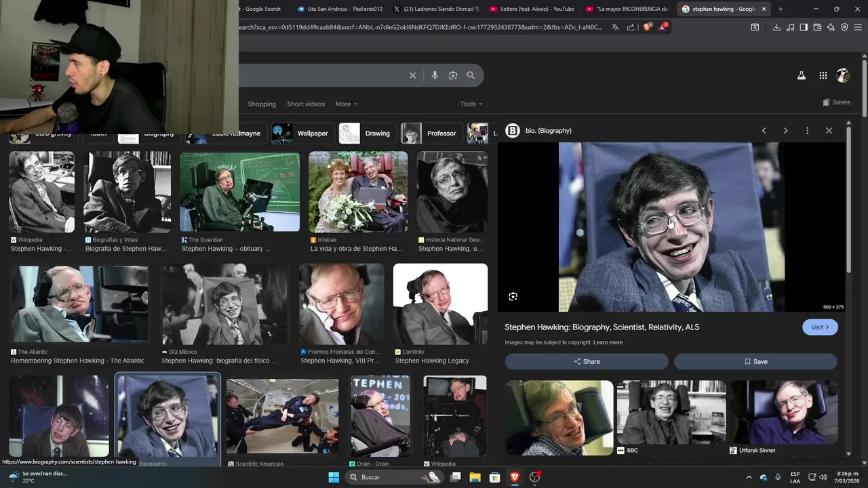
Task: Select the Drawing filter chip
Action: [366, 134]
